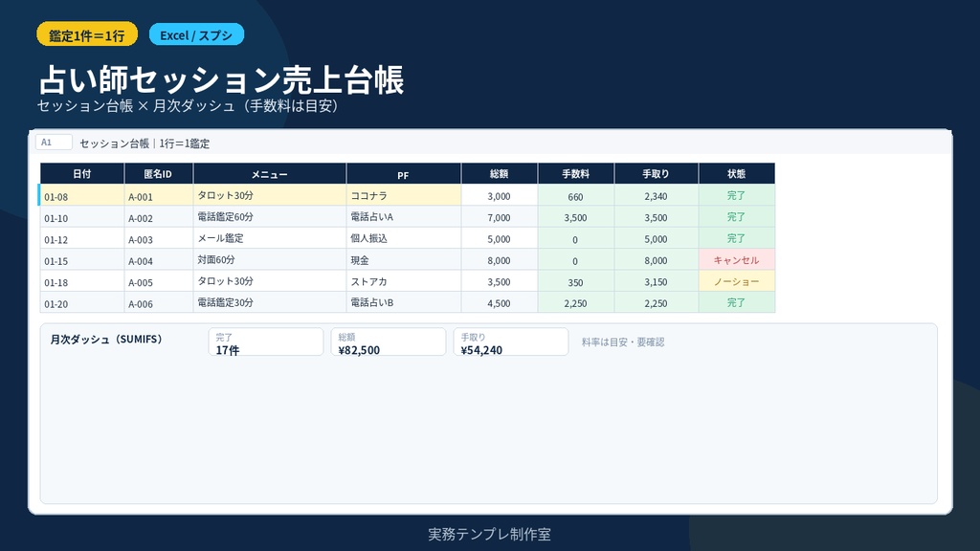Select ID cell A-003
This screenshot has width=980, height=551.
click(x=159, y=238)
